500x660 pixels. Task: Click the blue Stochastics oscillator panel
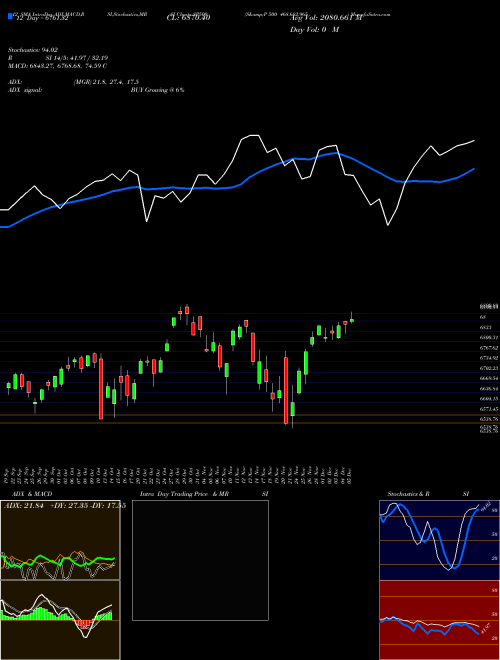tap(439, 540)
